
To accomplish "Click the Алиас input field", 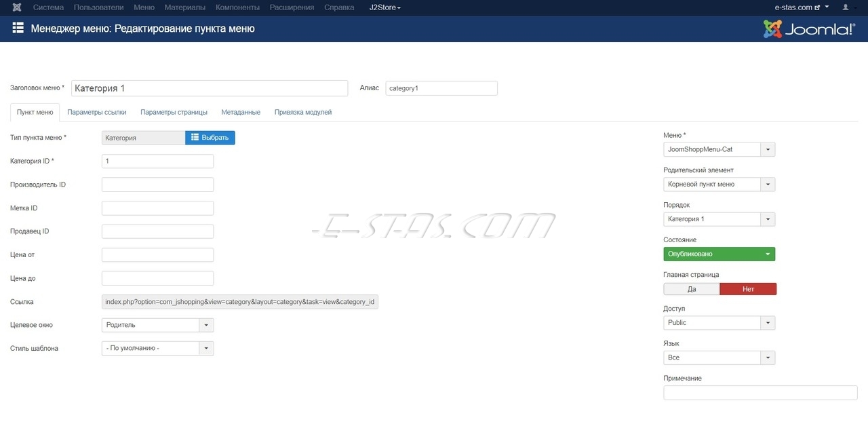I will [x=441, y=88].
